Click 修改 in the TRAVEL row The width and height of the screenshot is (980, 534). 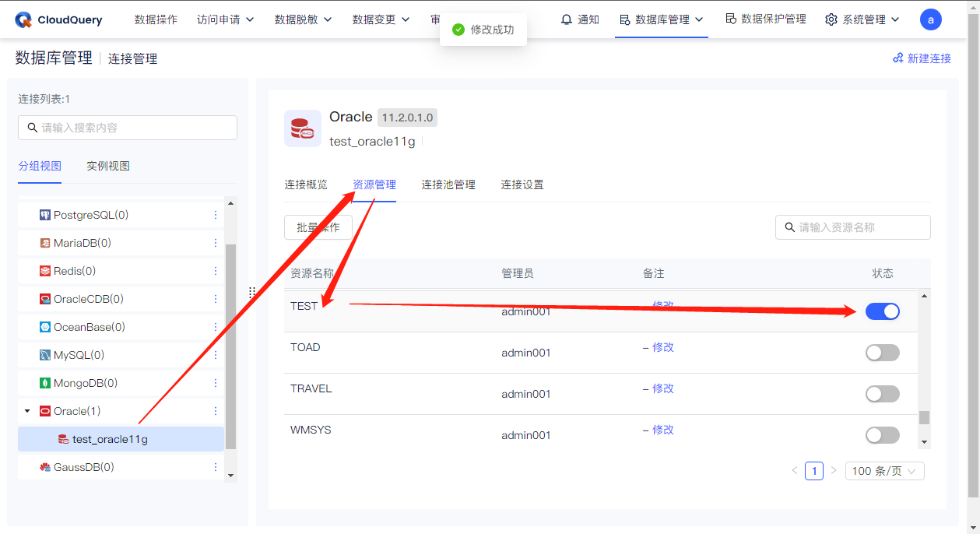pos(663,388)
